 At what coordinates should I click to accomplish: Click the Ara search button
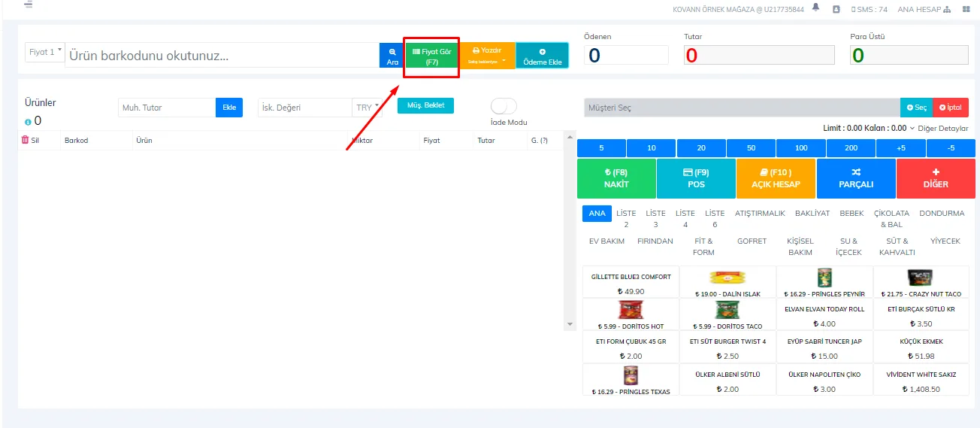point(392,56)
